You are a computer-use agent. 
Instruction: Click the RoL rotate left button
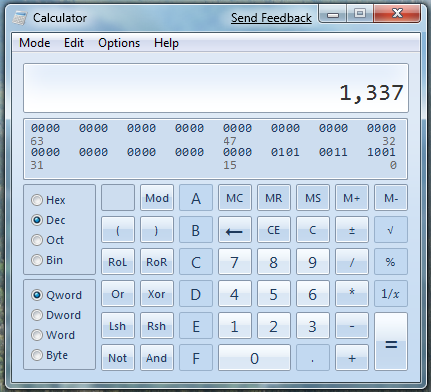(118, 262)
